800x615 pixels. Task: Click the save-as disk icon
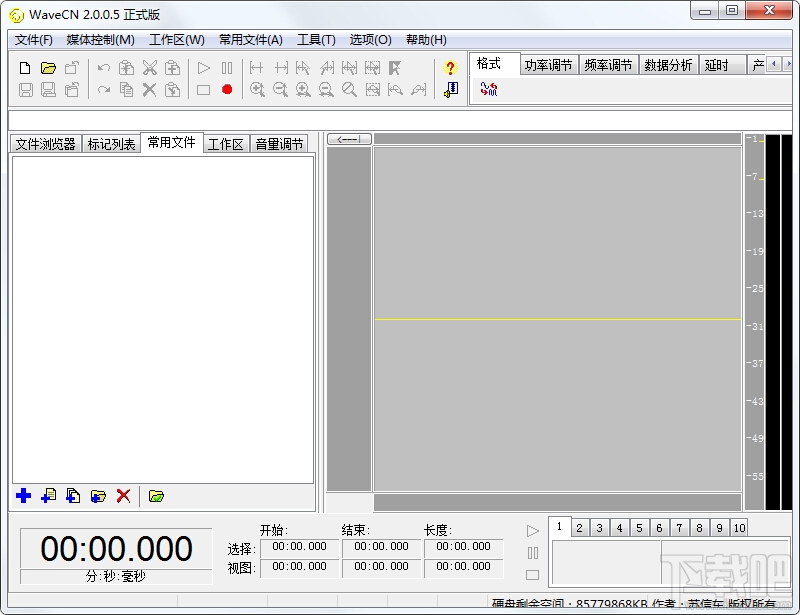click(x=48, y=90)
